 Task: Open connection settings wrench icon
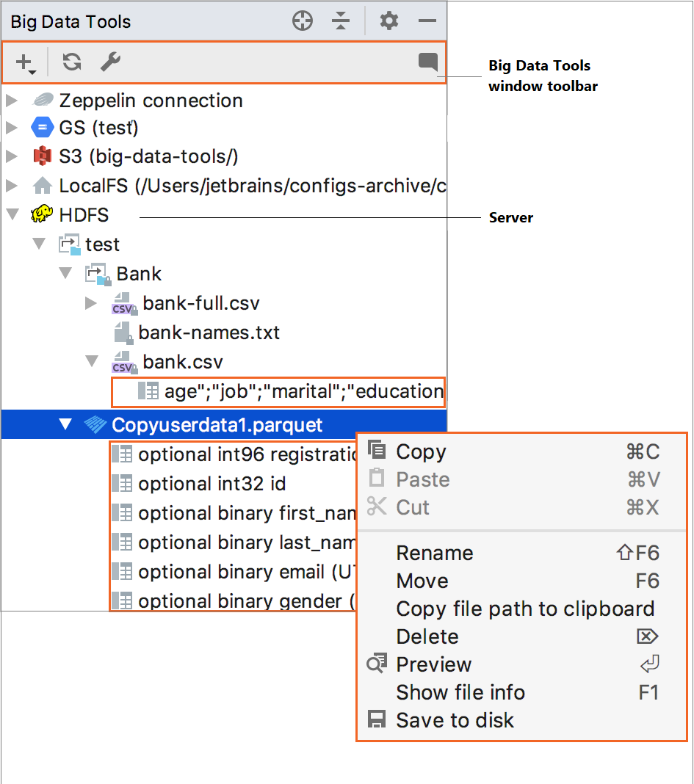pos(110,62)
